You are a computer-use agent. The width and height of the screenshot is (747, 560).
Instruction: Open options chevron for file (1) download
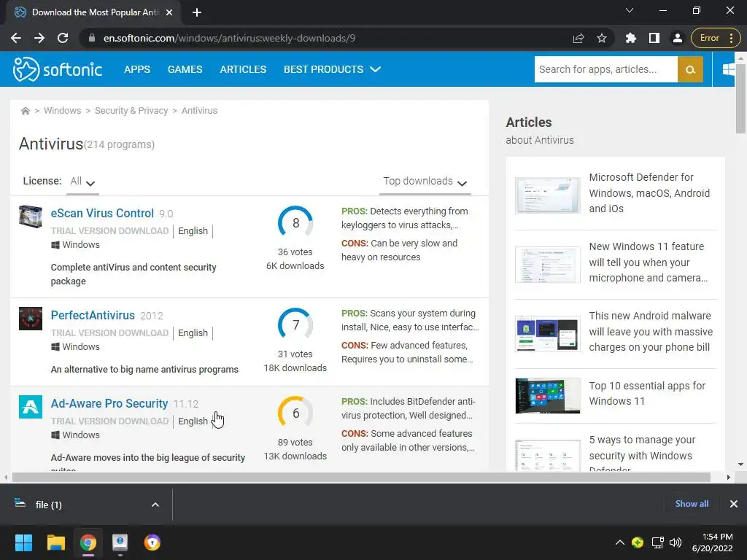155,505
